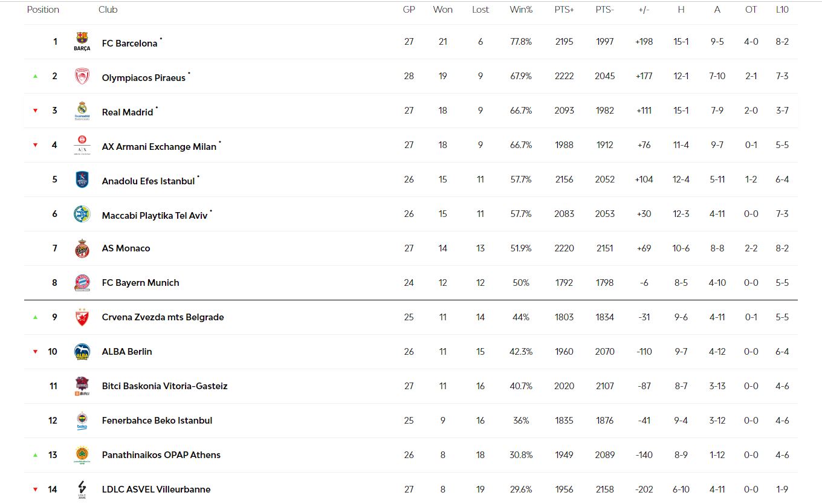Click the Olympiacos Piraeus team logo
Image resolution: width=822 pixels, height=504 pixels.
coord(82,76)
